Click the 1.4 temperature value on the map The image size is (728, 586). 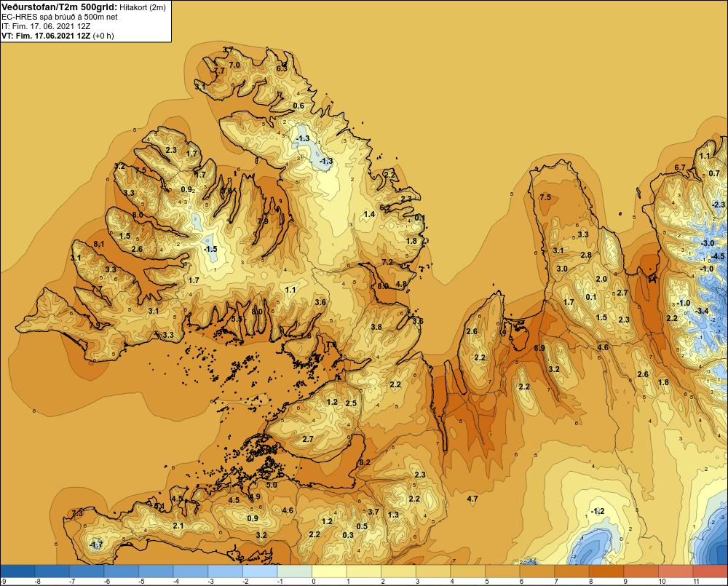point(369,214)
